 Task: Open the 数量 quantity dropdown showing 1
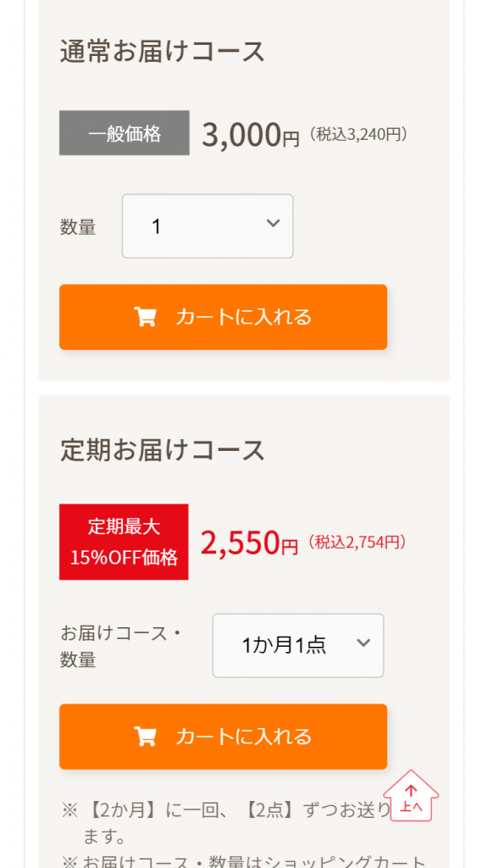click(208, 225)
